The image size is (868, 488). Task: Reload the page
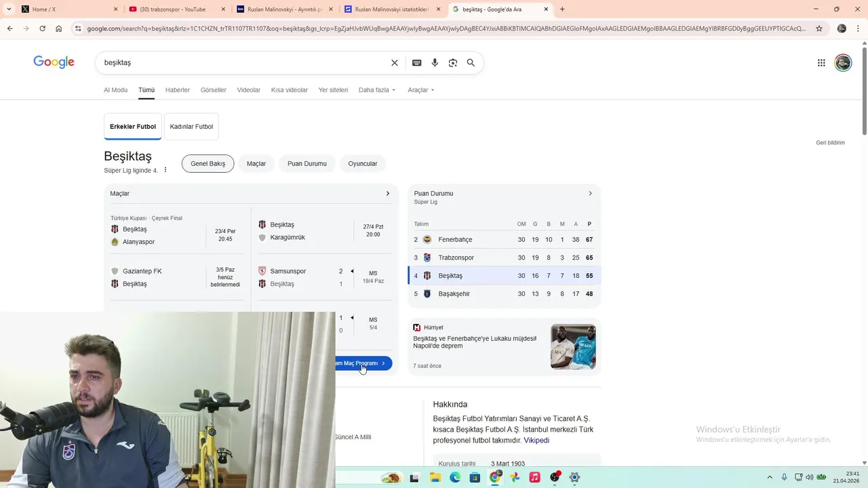pyautogui.click(x=42, y=28)
